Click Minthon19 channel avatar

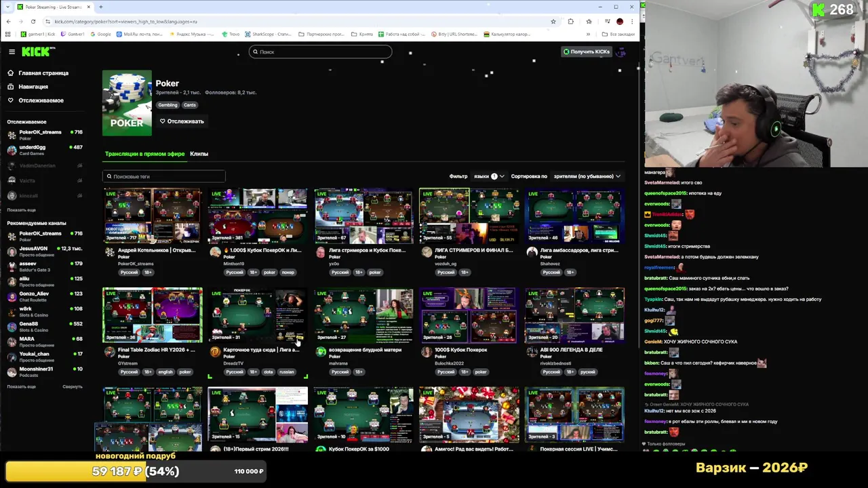point(215,253)
